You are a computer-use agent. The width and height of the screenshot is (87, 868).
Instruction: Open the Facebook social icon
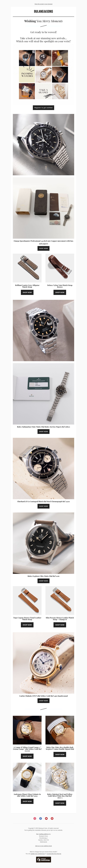40,818
